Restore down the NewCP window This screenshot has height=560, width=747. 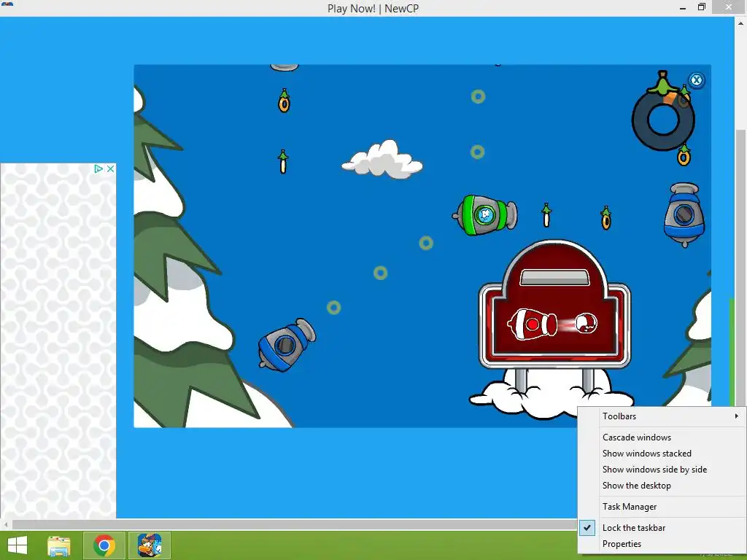point(701,7)
